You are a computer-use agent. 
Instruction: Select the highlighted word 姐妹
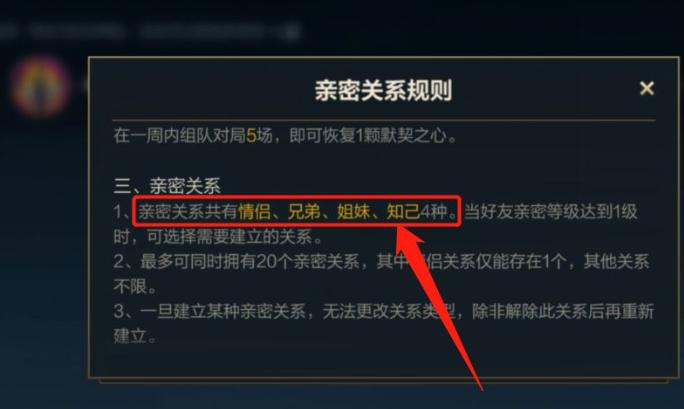tap(353, 212)
